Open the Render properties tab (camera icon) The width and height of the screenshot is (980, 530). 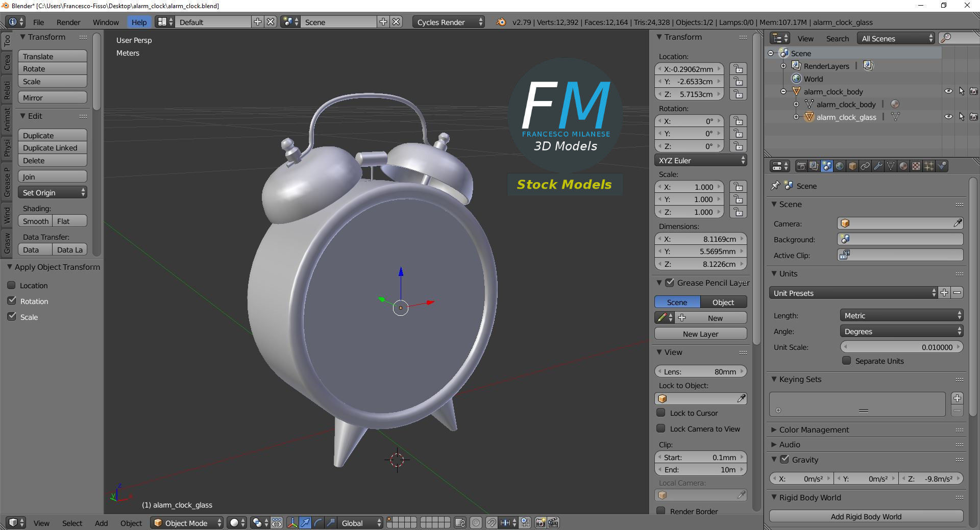point(801,166)
